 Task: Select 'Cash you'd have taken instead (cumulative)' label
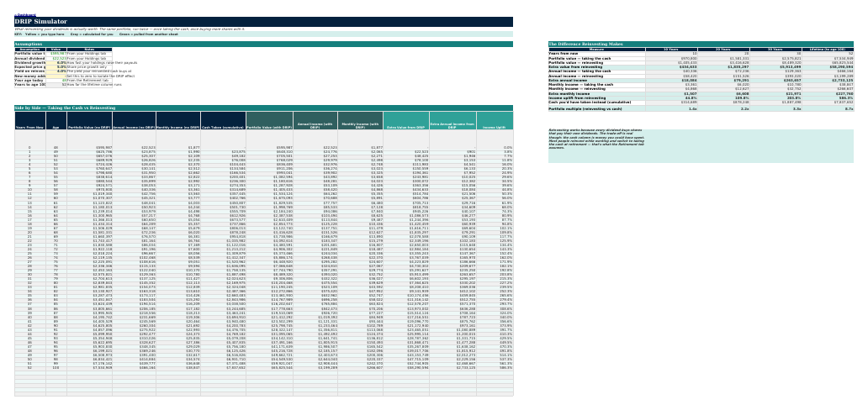point(597,102)
